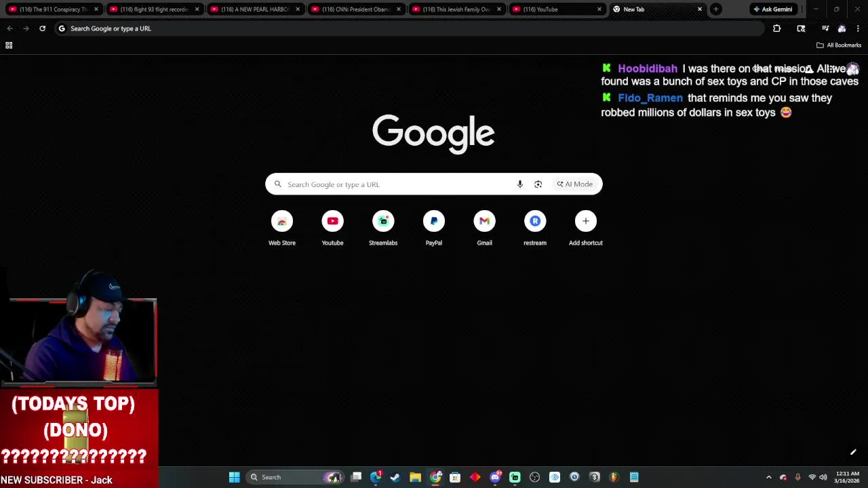
Task: Open the apps grid in bookmarks bar
Action: click(9, 45)
